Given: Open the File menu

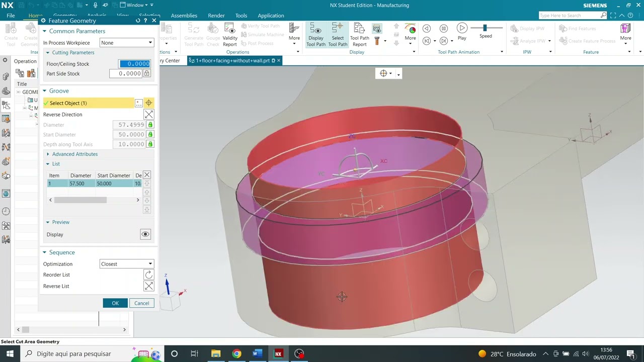Looking at the screenshot, I should [11, 16].
